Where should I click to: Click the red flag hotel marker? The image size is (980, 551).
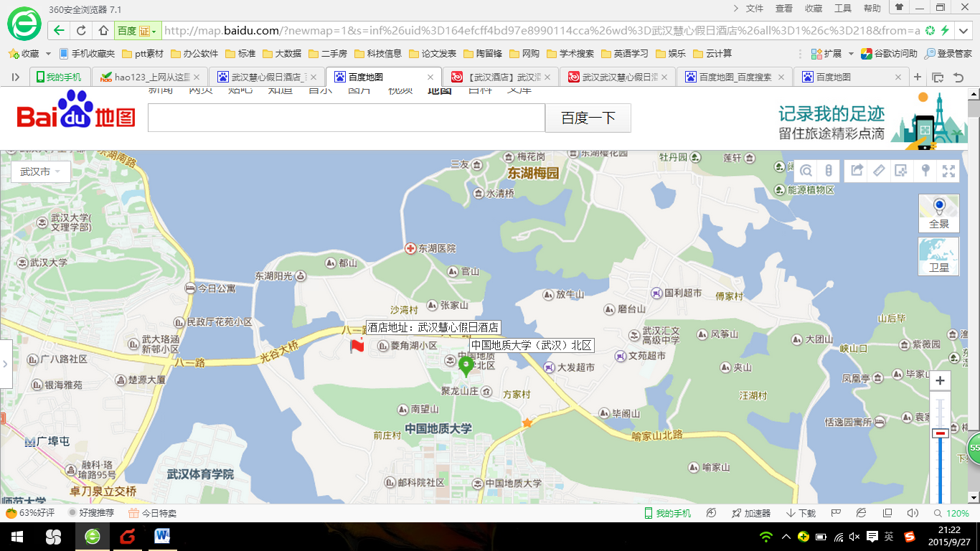(357, 347)
